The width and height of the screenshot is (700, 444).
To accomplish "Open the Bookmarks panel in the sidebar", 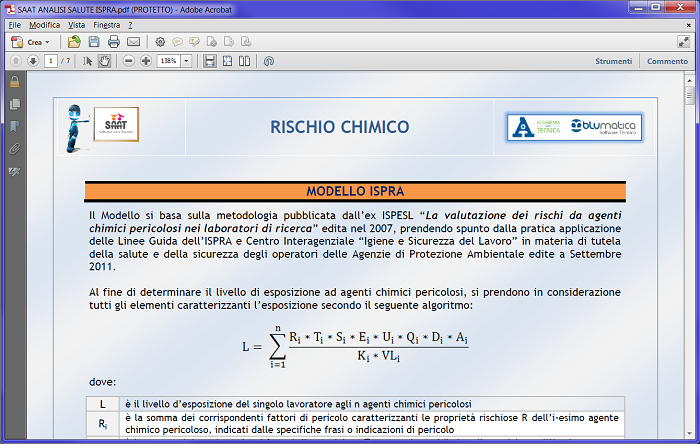I will [14, 126].
